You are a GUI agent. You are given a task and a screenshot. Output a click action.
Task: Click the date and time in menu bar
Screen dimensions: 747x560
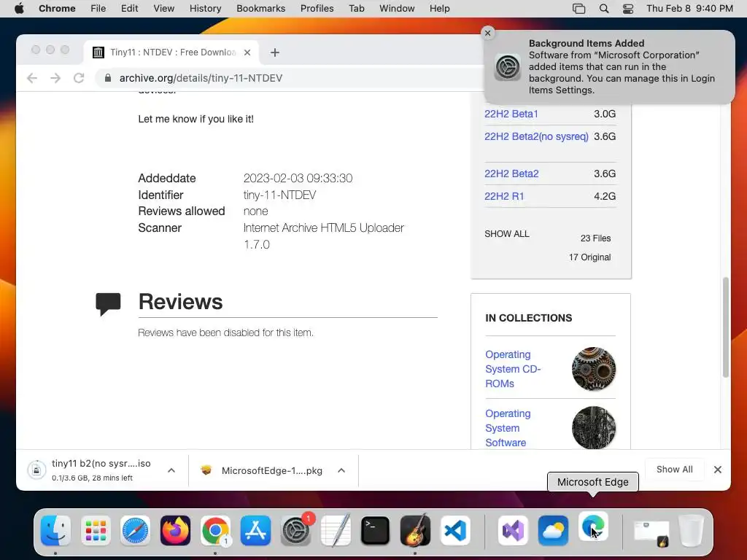[689, 9]
